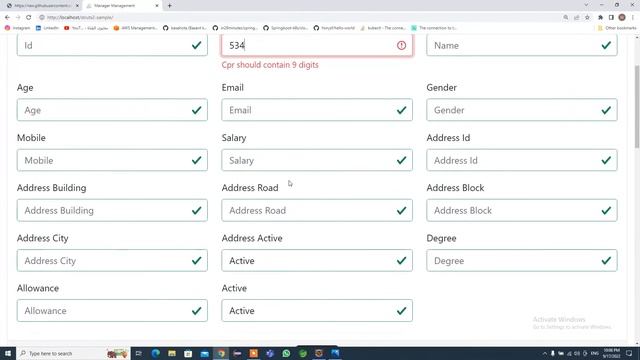Click the page vertical scrollbar
Screen dimensions: 640x360
point(637,106)
